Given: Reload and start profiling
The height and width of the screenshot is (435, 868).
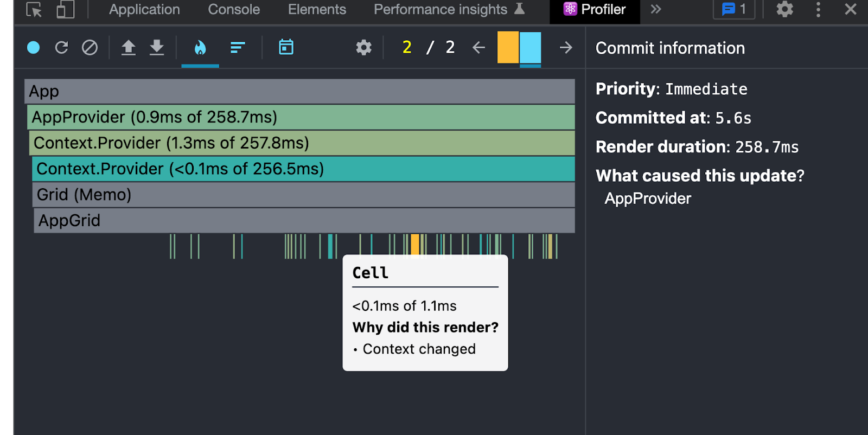Looking at the screenshot, I should [61, 48].
